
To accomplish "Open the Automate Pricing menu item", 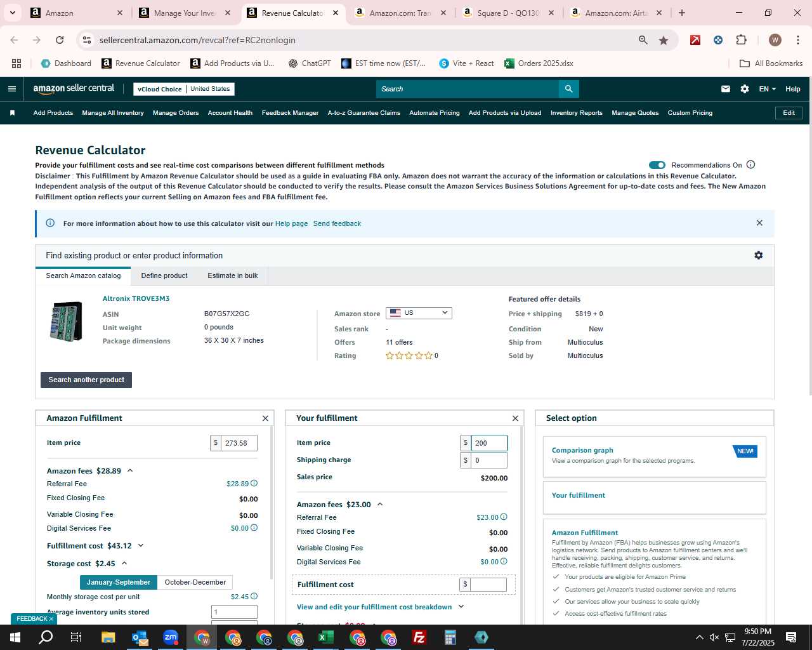I will coord(435,113).
